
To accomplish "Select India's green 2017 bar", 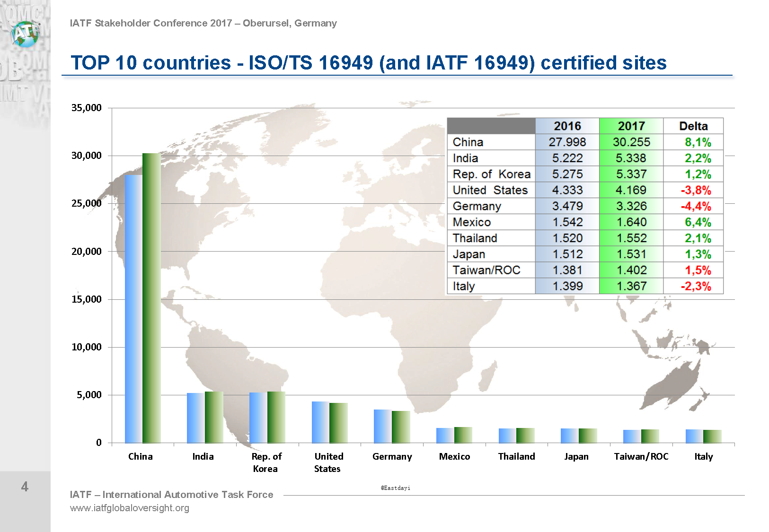I will coord(214,417).
